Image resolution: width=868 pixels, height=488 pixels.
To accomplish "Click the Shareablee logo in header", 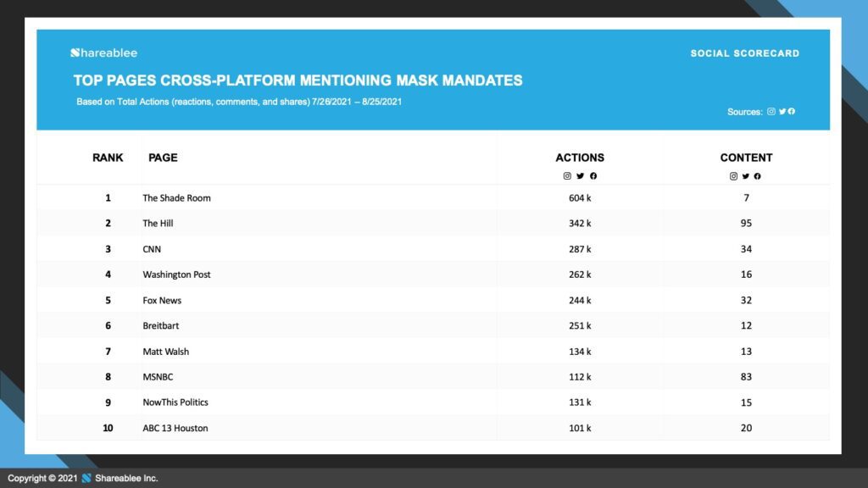I will tap(104, 53).
